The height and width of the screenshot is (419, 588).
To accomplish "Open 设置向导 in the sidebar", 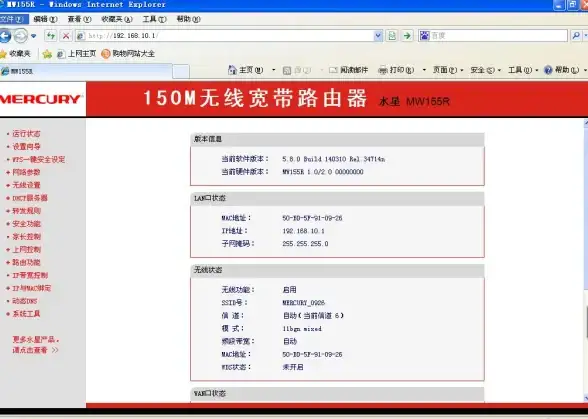I will click(26, 146).
